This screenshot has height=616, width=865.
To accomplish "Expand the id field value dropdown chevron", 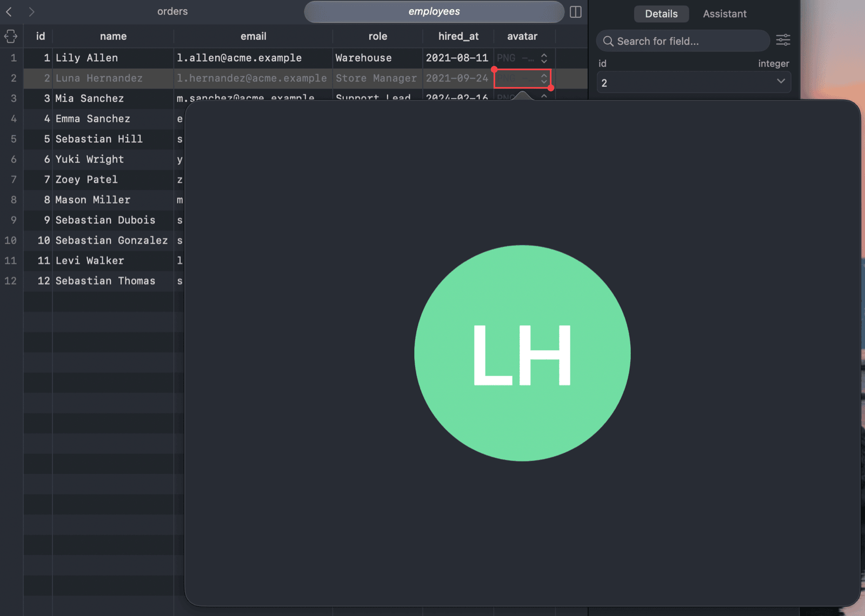I will (781, 82).
